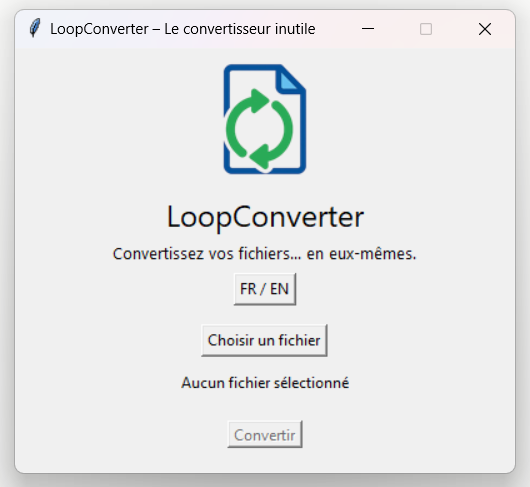Click the FR portion of the language button
The width and height of the screenshot is (530, 487).
(x=248, y=289)
